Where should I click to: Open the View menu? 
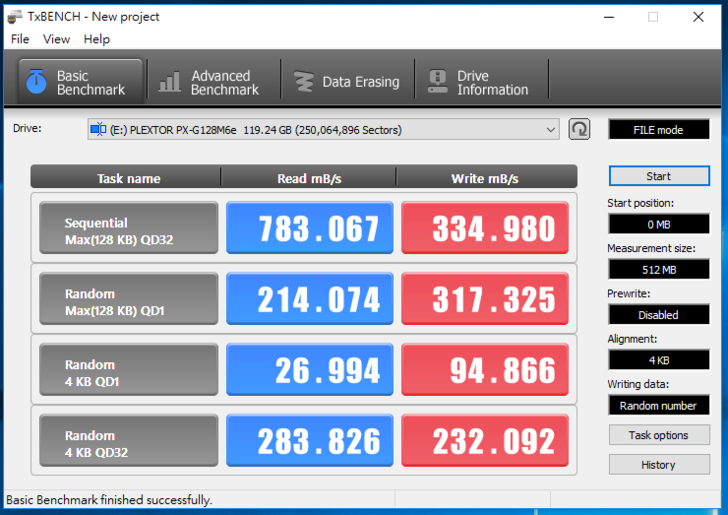point(56,39)
